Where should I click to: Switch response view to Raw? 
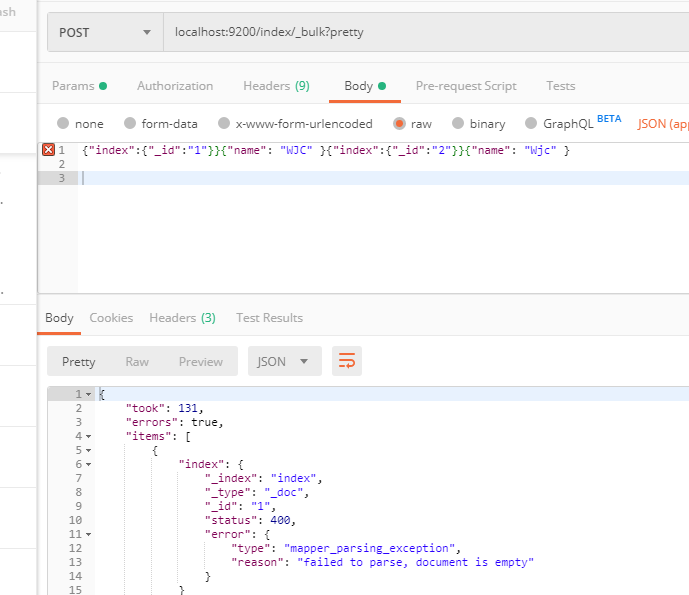coord(137,362)
